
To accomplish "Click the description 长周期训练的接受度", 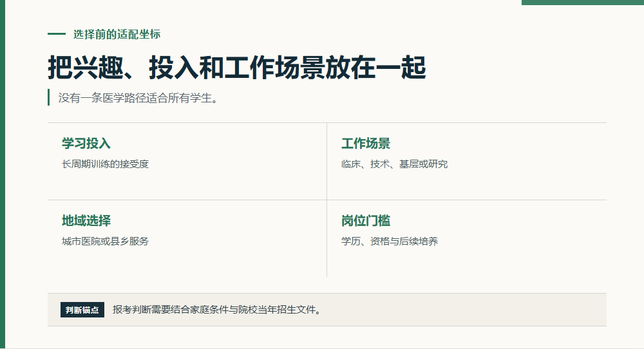I will (x=105, y=164).
